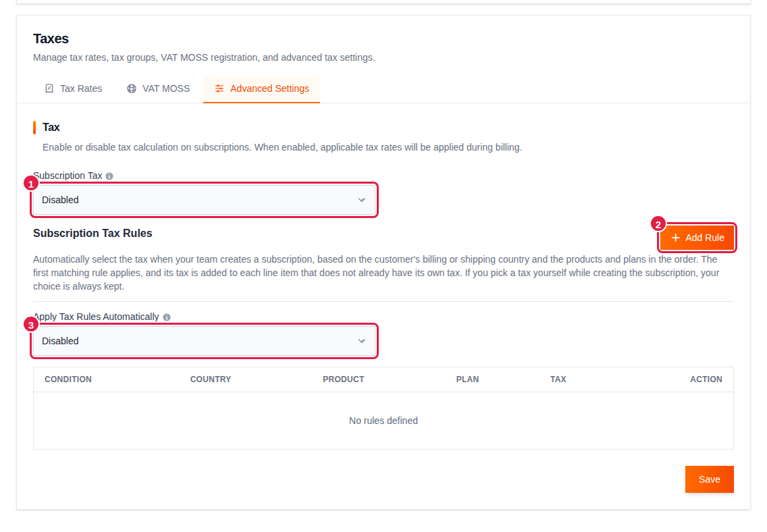Click info icon beside Subscription Tax label
This screenshot has height=532, width=767.
pos(109,176)
